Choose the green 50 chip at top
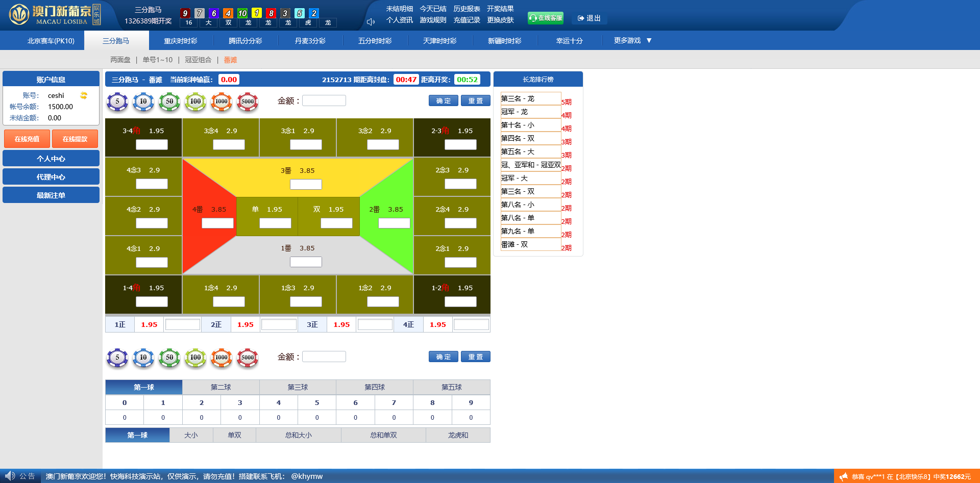 pyautogui.click(x=169, y=101)
